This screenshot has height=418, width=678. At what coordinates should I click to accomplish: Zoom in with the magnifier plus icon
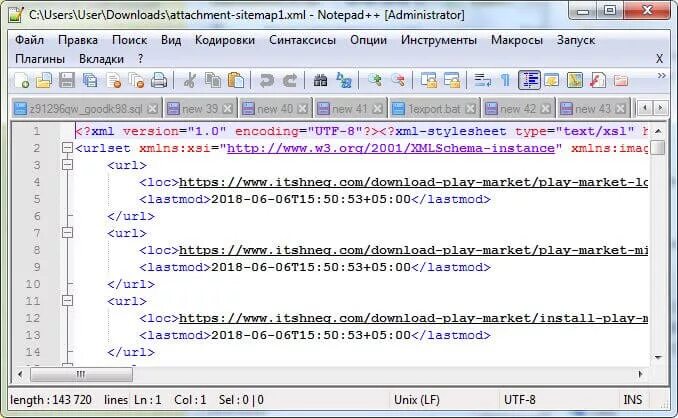point(374,80)
